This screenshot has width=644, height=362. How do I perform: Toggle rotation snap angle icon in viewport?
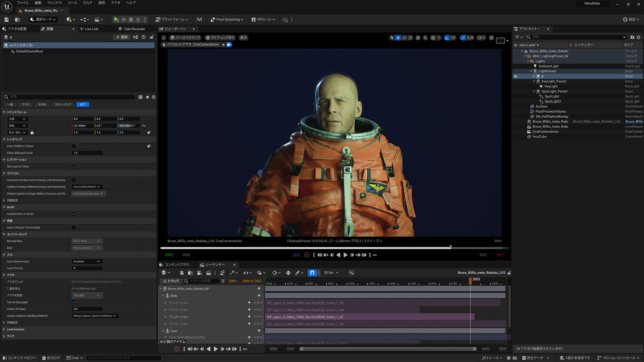447,38
